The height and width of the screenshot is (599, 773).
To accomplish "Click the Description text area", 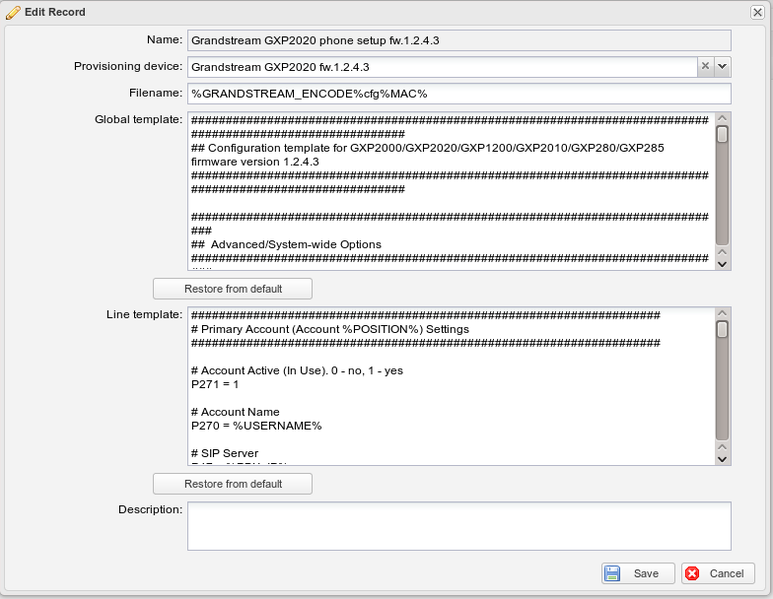I will (459, 526).
